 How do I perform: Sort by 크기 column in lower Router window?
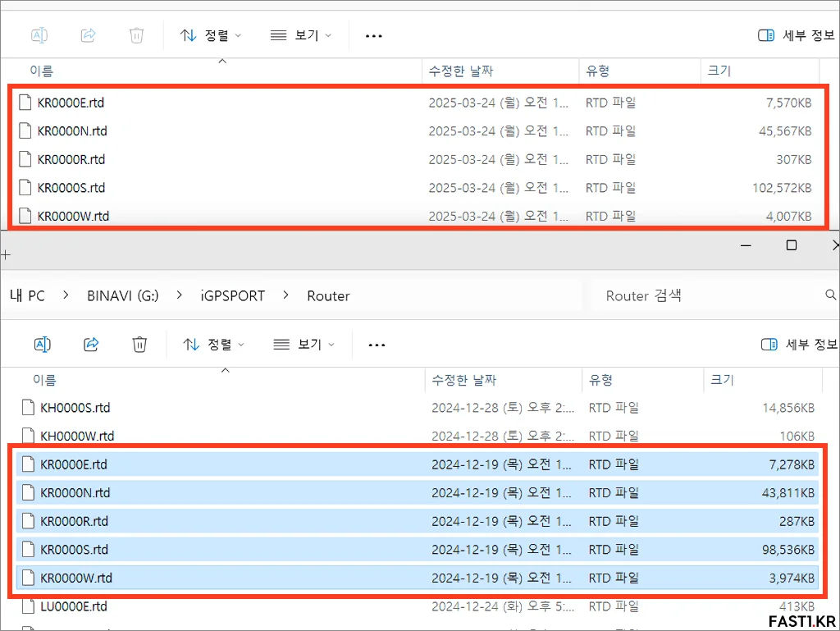pyautogui.click(x=722, y=380)
